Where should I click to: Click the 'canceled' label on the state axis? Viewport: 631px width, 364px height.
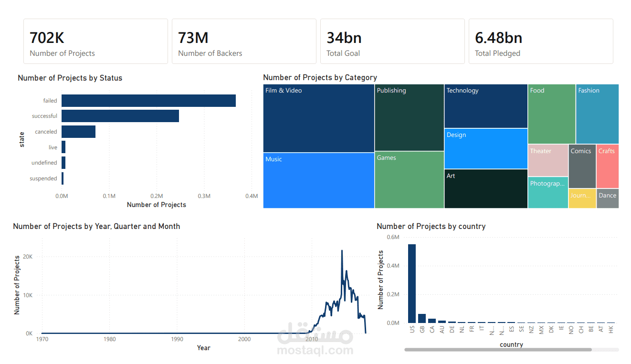(46, 132)
